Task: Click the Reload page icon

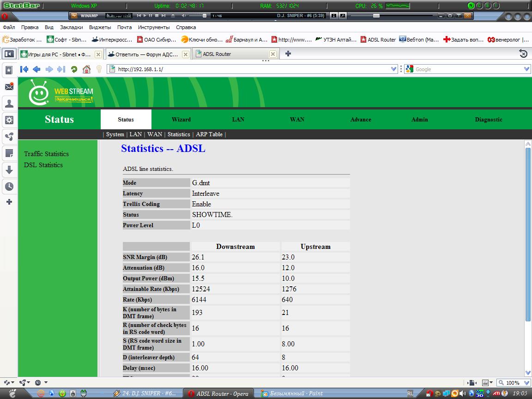Action: 74,69
